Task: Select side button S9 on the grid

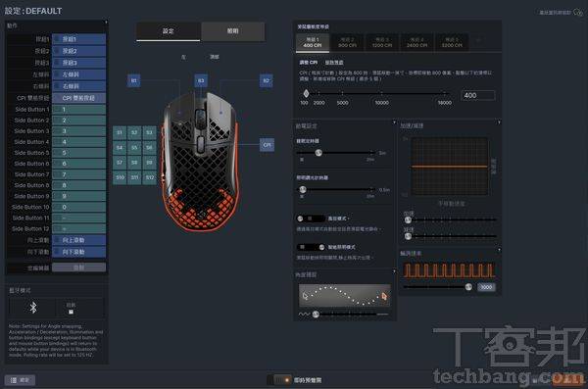Action: point(149,163)
